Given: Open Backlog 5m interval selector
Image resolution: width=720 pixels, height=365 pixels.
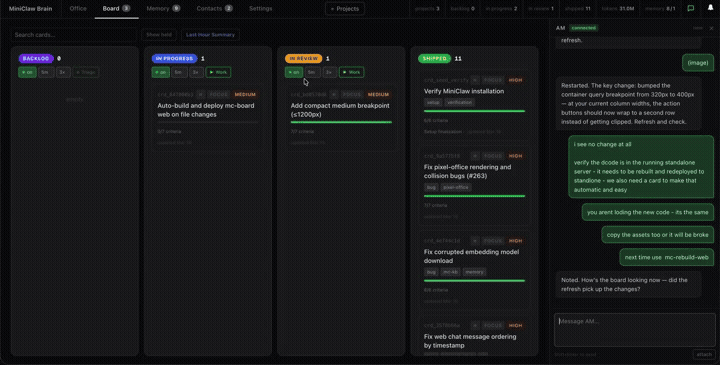Looking at the screenshot, I should (x=46, y=72).
